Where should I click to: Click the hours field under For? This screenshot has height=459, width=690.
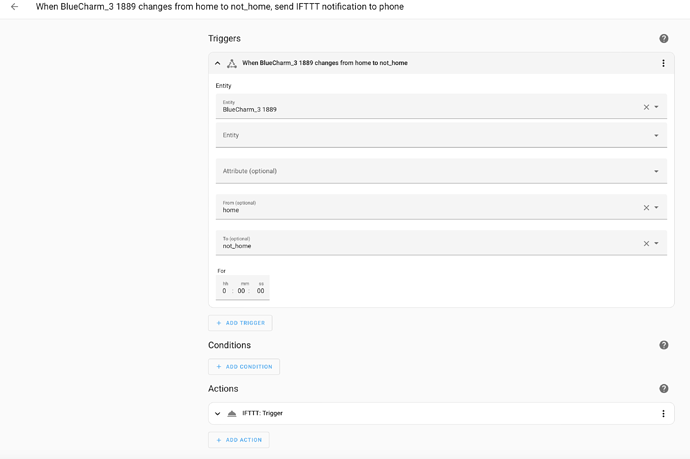(x=225, y=290)
